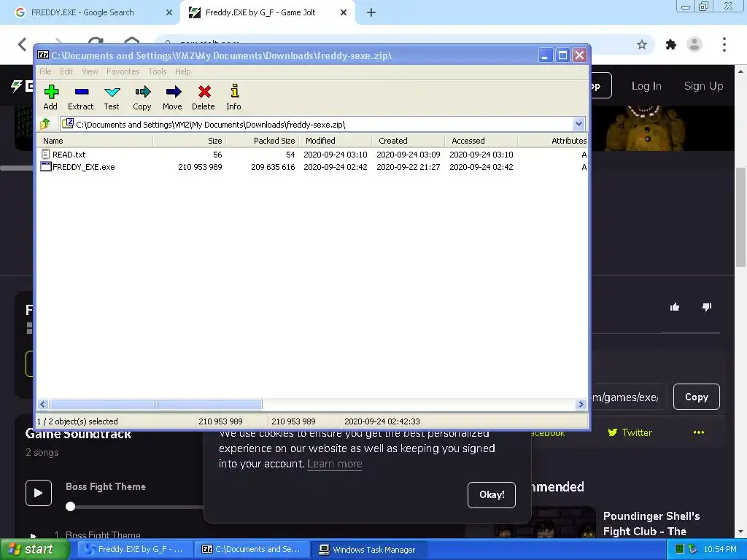Click the 7-Zip address path field
The image size is (747, 560).
pyautogui.click(x=317, y=124)
